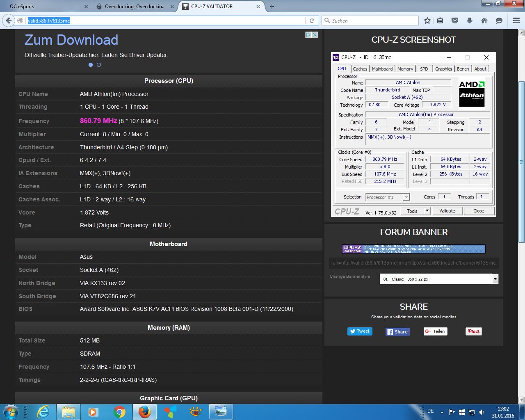
Task: Close the CPU-Z VALIDATOR tab
Action: [258, 7]
